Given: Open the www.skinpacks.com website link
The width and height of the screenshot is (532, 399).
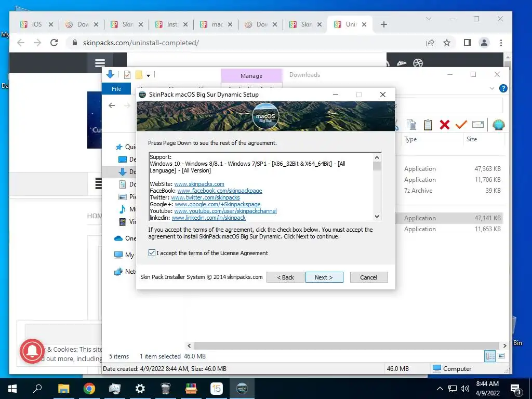Looking at the screenshot, I should [x=199, y=184].
